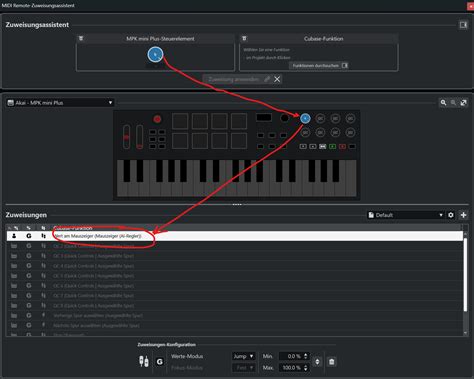
Task: Delete the assignment with trash icon
Action: point(332,362)
